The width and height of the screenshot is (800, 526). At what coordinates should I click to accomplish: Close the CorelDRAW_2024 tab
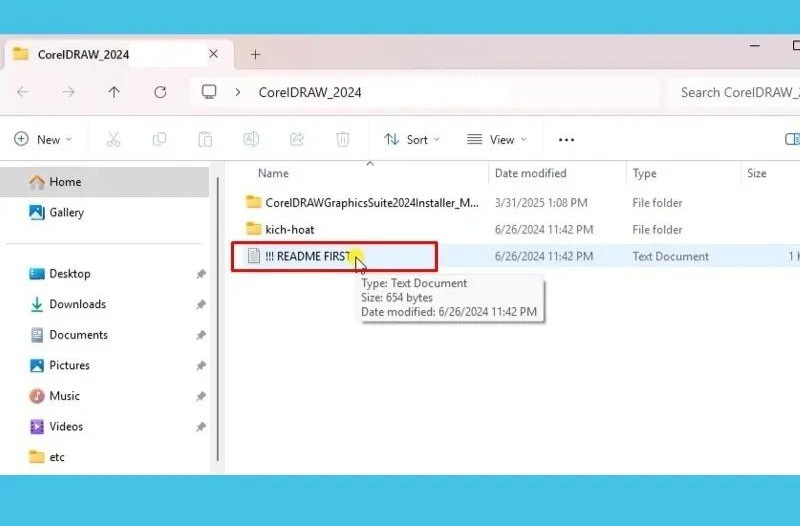pos(214,54)
